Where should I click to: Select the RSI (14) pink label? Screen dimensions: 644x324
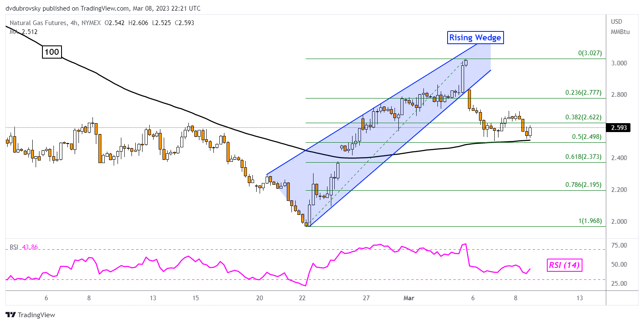click(x=564, y=266)
